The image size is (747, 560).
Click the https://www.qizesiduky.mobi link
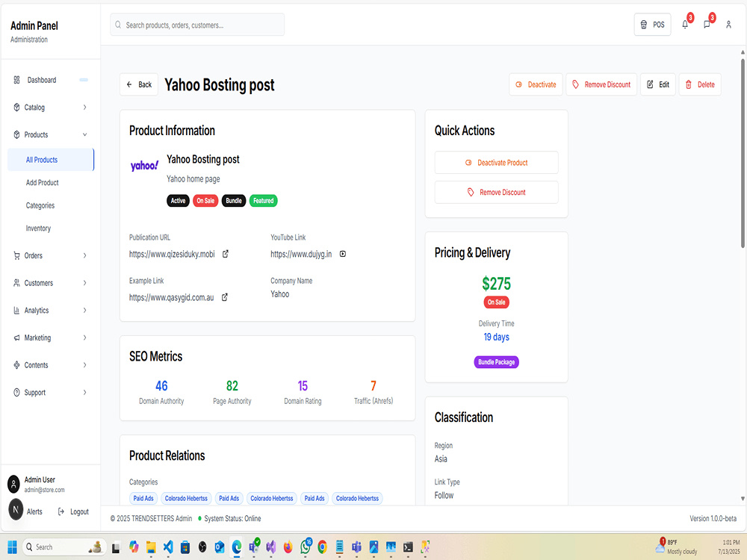pos(172,255)
